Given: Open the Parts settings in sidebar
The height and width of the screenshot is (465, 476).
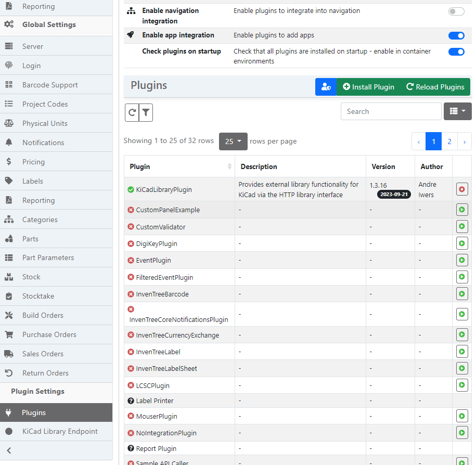Looking at the screenshot, I should click(x=56, y=239).
